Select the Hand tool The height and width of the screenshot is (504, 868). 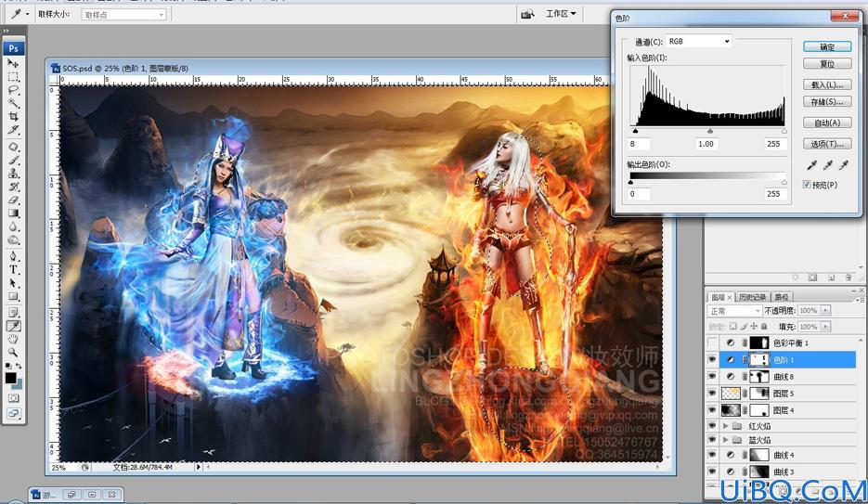tap(13, 339)
